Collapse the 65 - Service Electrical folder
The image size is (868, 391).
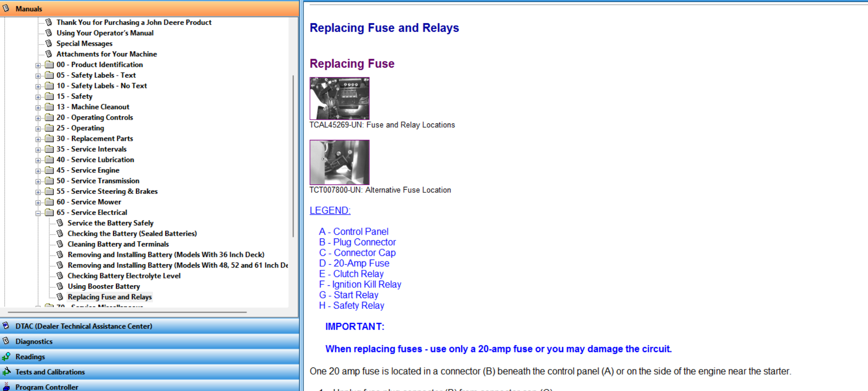click(38, 213)
